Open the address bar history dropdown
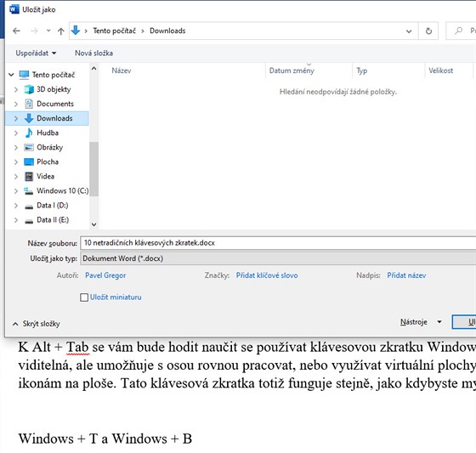 click(409, 31)
